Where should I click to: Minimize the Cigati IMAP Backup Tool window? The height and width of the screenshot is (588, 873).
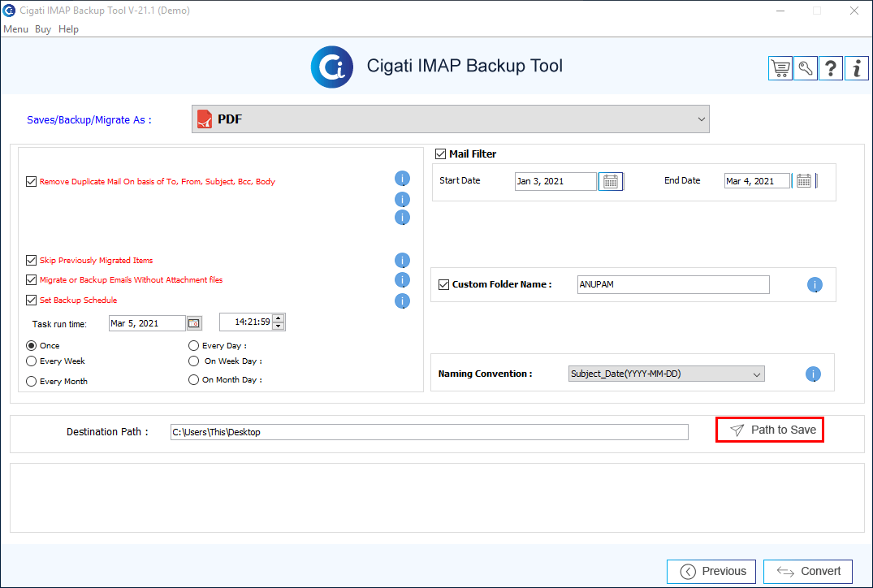pos(780,11)
